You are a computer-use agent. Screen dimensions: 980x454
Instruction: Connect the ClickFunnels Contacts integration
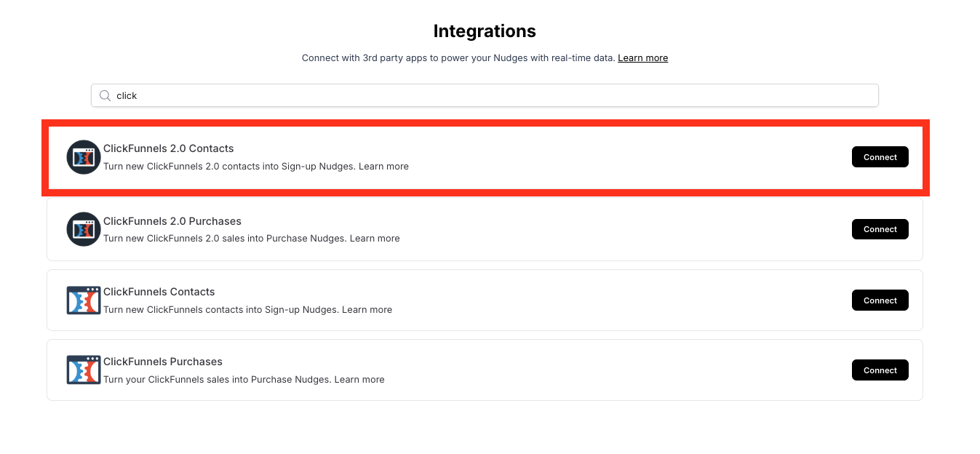[880, 300]
